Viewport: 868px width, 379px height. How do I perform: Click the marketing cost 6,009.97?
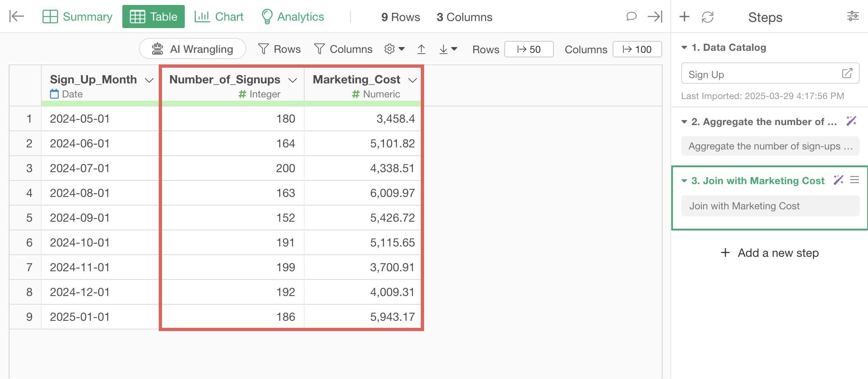(x=392, y=193)
